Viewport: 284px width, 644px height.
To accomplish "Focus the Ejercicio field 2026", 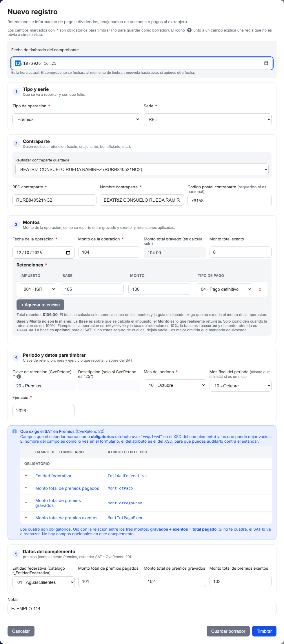I will [43, 411].
